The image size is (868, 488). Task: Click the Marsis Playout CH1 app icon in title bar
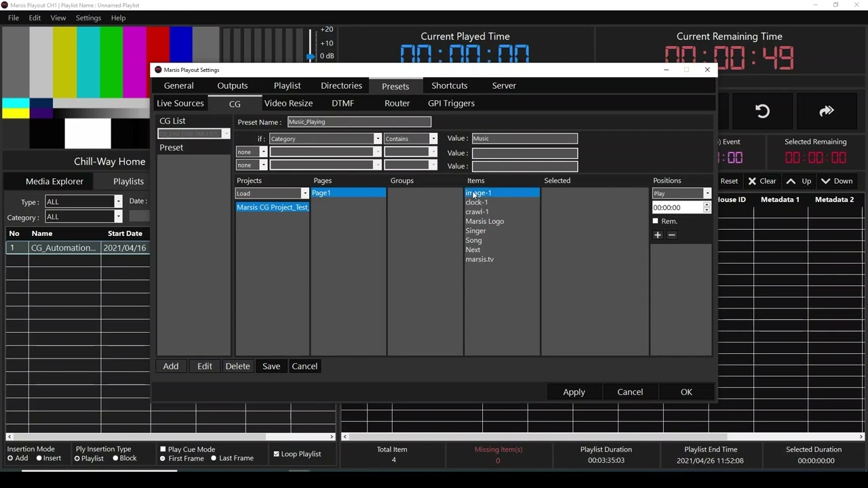pos(5,5)
